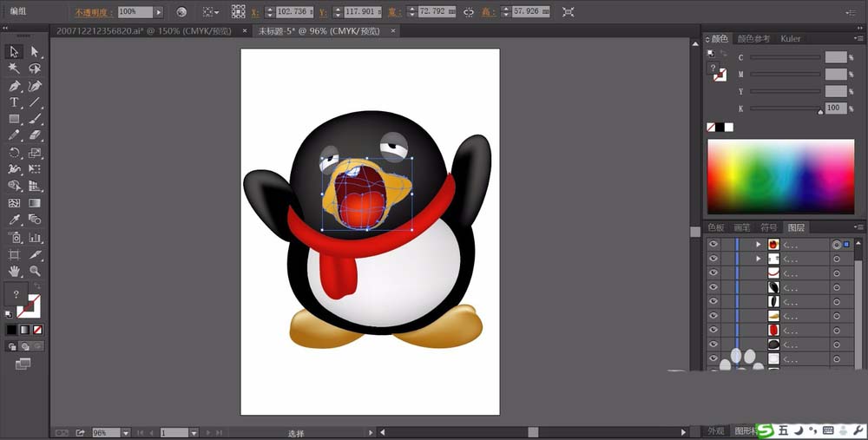Hide the second black wing layer

(x=713, y=302)
